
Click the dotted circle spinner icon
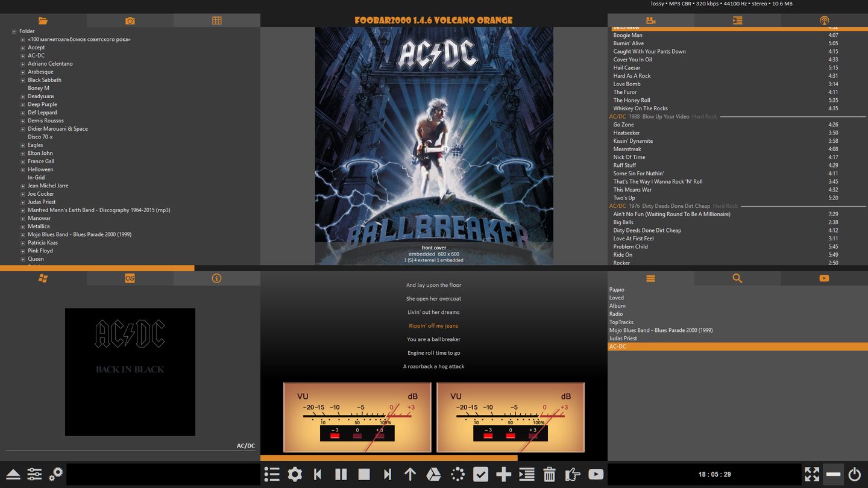tap(458, 474)
